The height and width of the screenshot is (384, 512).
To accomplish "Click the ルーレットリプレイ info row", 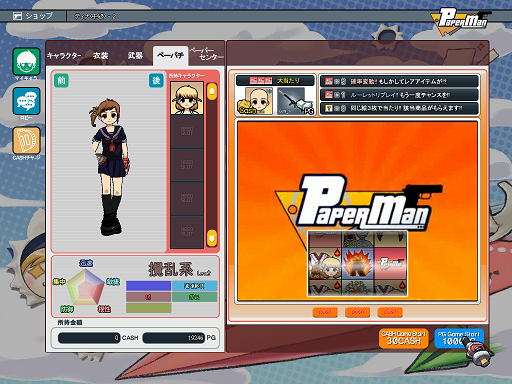I will click(x=399, y=95).
